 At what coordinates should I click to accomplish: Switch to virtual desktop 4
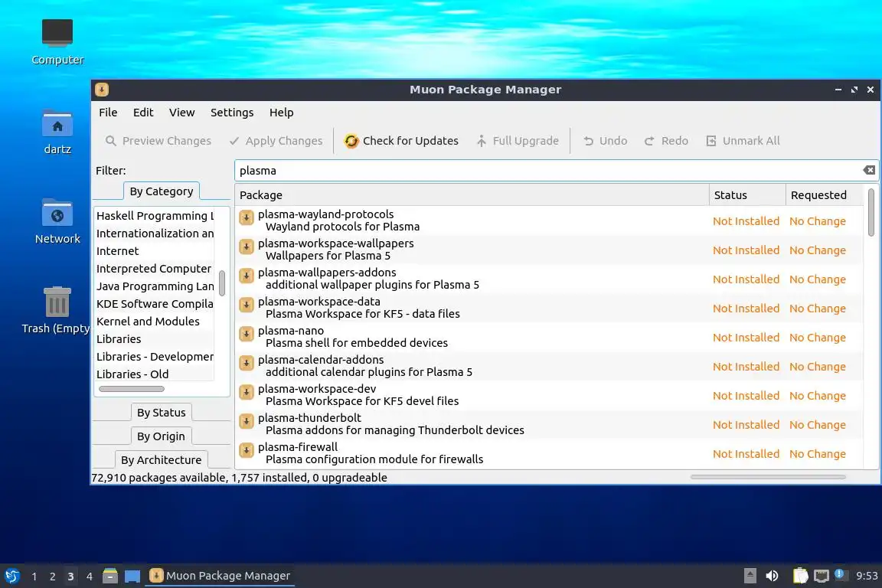coord(89,577)
